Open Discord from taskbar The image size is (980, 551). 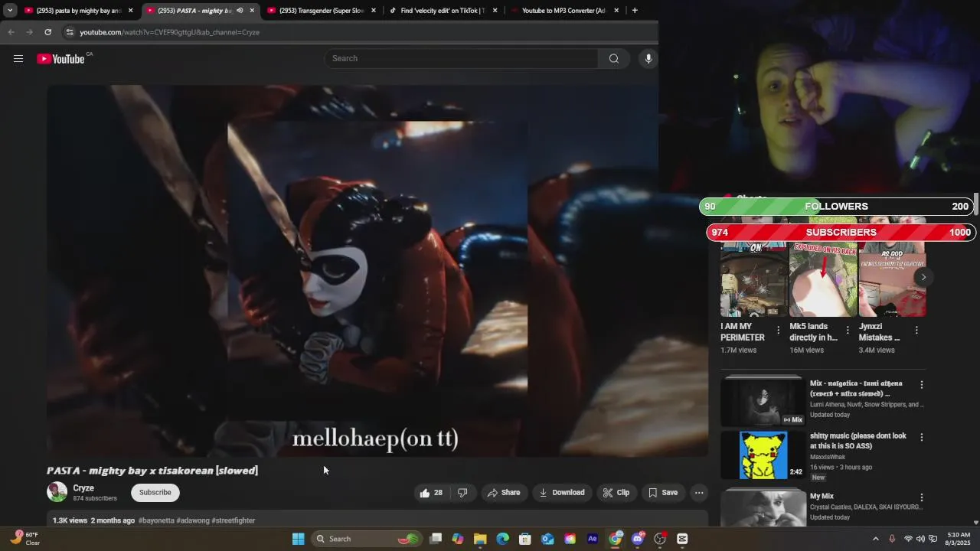click(638, 539)
